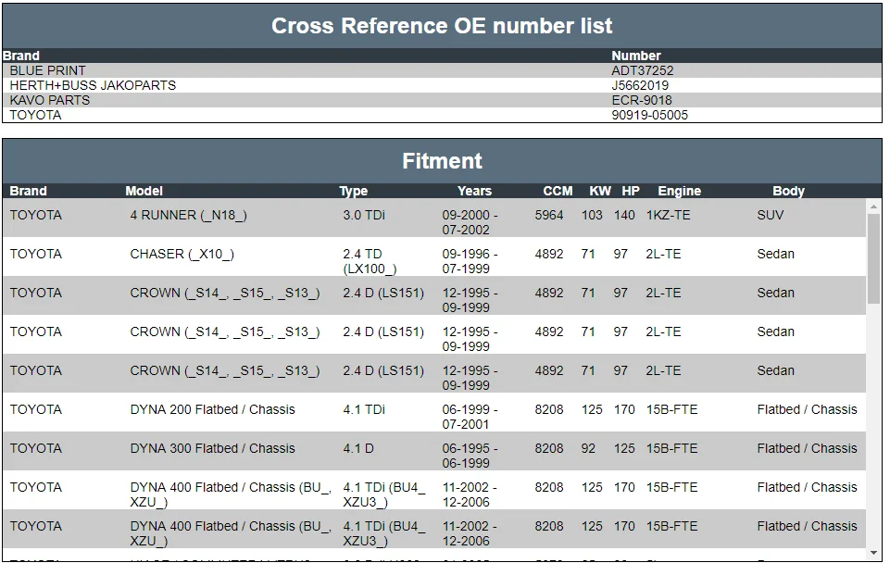This screenshot has width=890, height=588.
Task: Select the DYNA 300 Flatbed / Chassis model
Action: (x=213, y=448)
